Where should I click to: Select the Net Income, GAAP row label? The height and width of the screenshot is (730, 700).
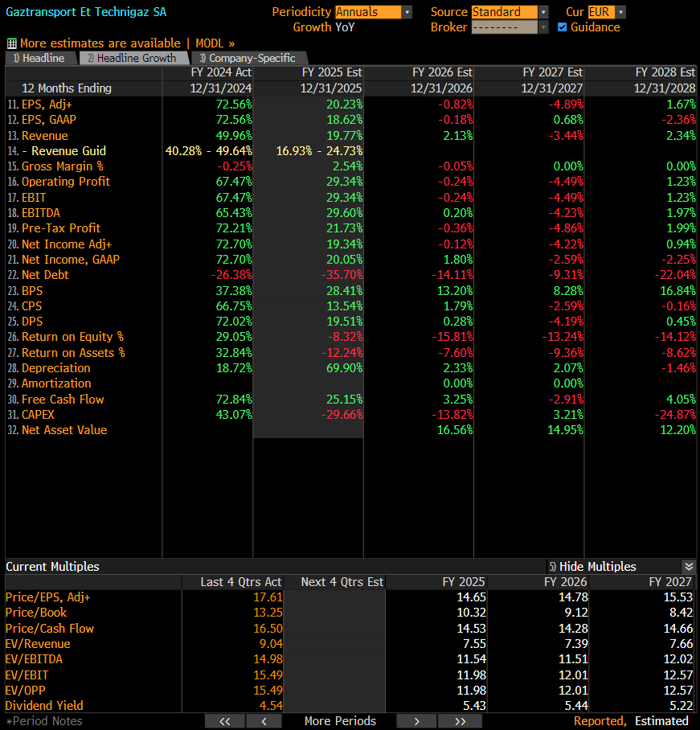70,260
